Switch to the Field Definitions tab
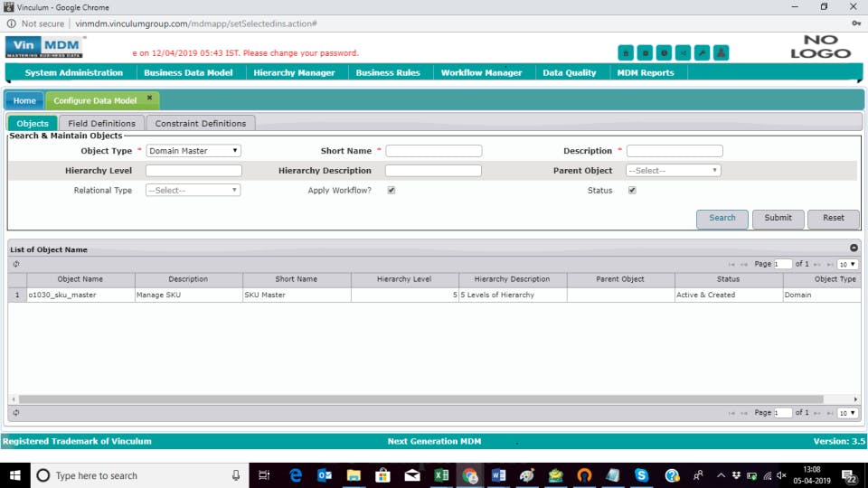Viewport: 868px width, 488px height. [102, 124]
